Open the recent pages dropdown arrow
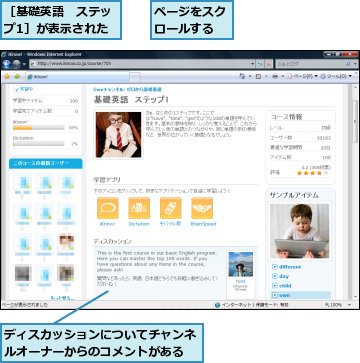The image size is (360, 363). click(x=24, y=64)
